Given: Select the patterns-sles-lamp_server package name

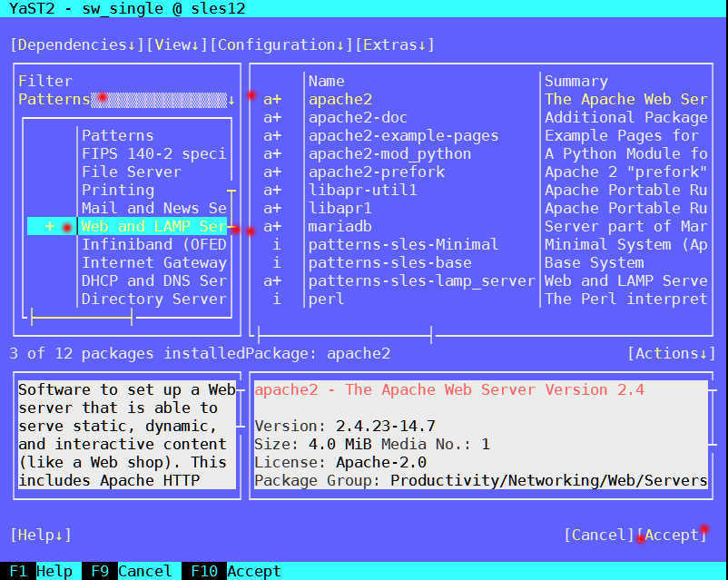Looking at the screenshot, I should click(x=421, y=280).
